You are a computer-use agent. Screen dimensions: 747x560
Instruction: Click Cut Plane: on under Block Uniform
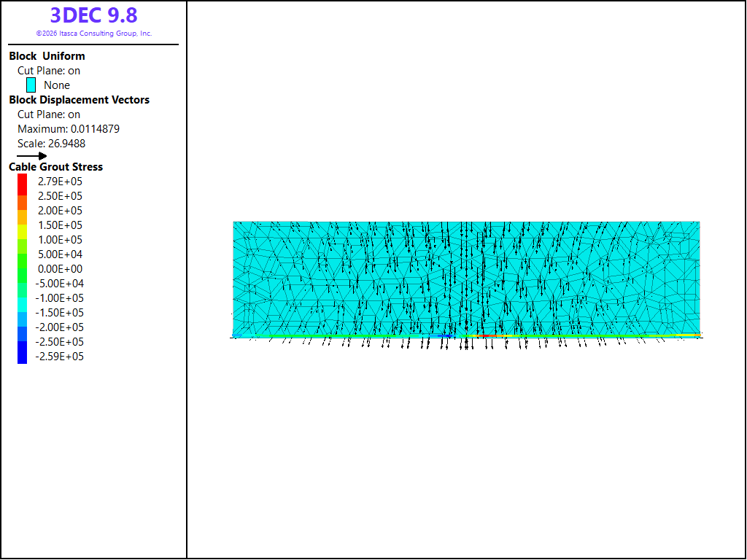[x=49, y=71]
